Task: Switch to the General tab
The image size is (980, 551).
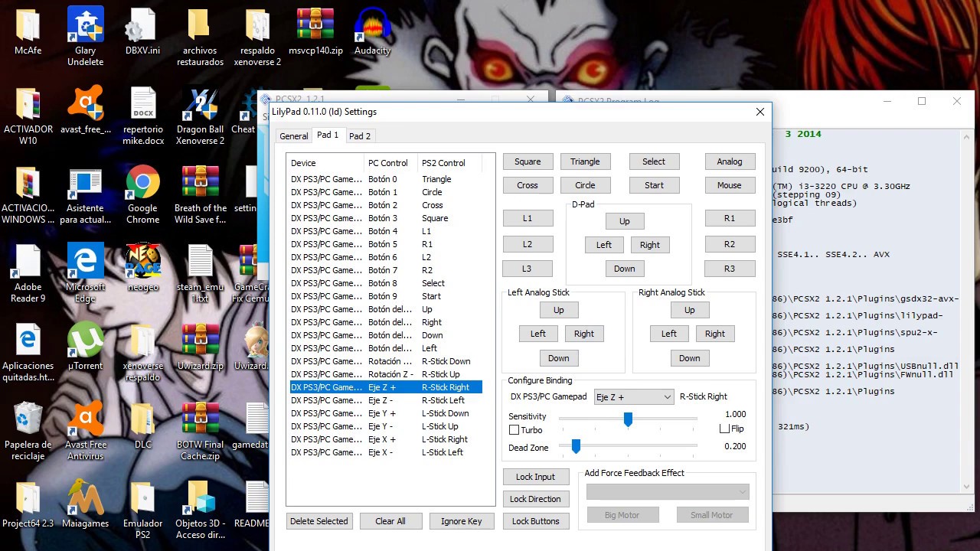Action: 294,136
